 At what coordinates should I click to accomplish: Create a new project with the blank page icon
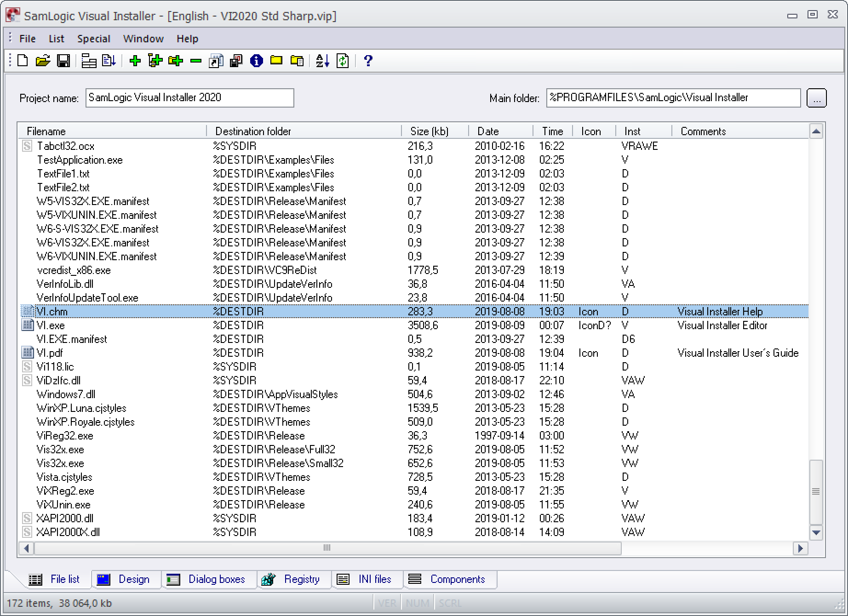pyautogui.click(x=23, y=61)
